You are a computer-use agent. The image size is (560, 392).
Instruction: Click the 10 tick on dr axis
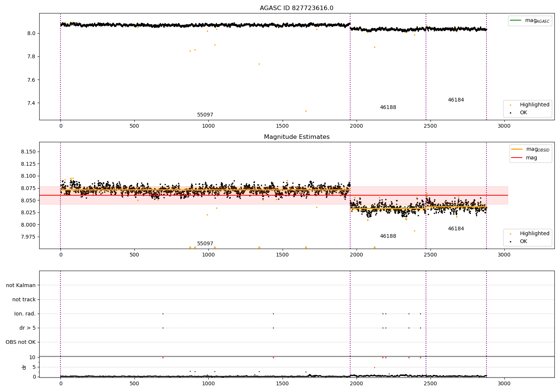coord(32,358)
